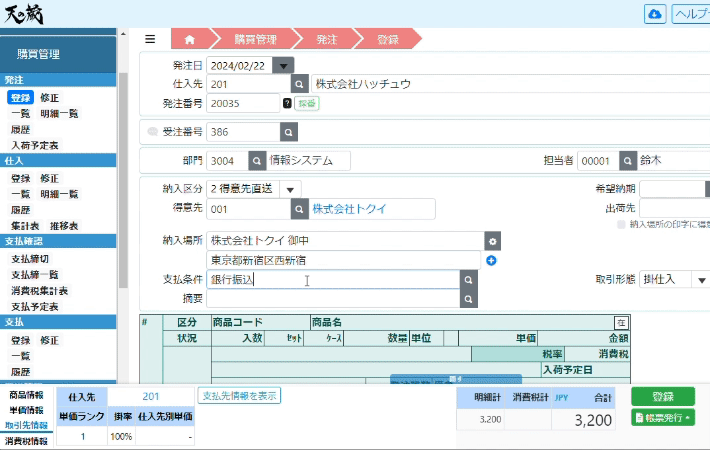The image size is (710, 450).
Task: Click the cloud download icon in header
Action: 655,14
